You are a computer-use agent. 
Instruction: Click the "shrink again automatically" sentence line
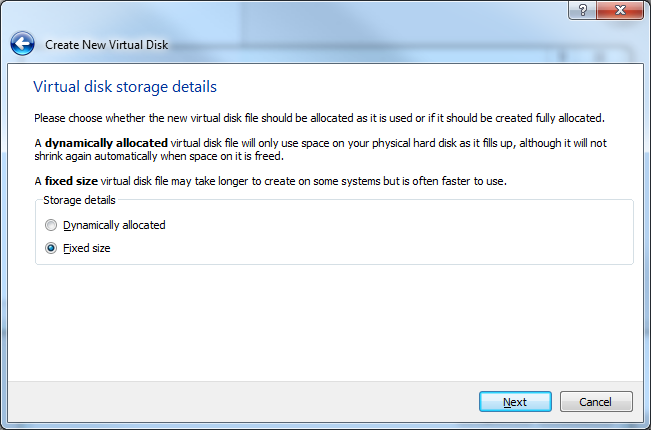click(160, 157)
